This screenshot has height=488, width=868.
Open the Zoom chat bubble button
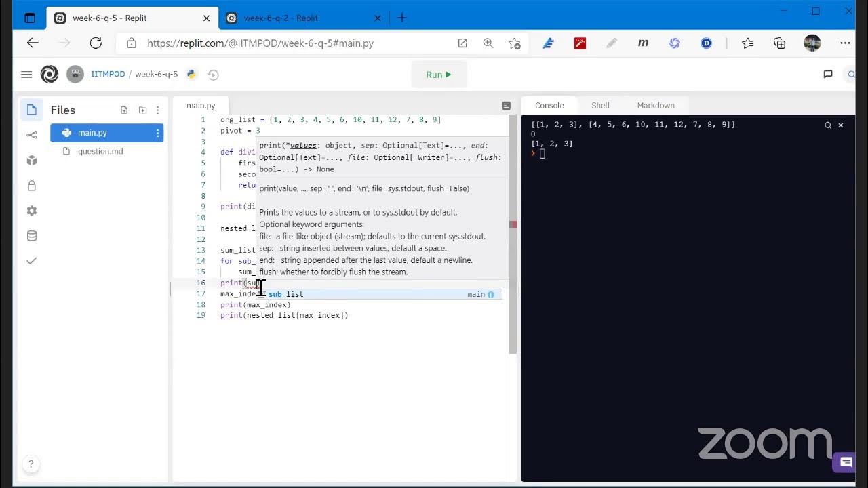point(846,462)
